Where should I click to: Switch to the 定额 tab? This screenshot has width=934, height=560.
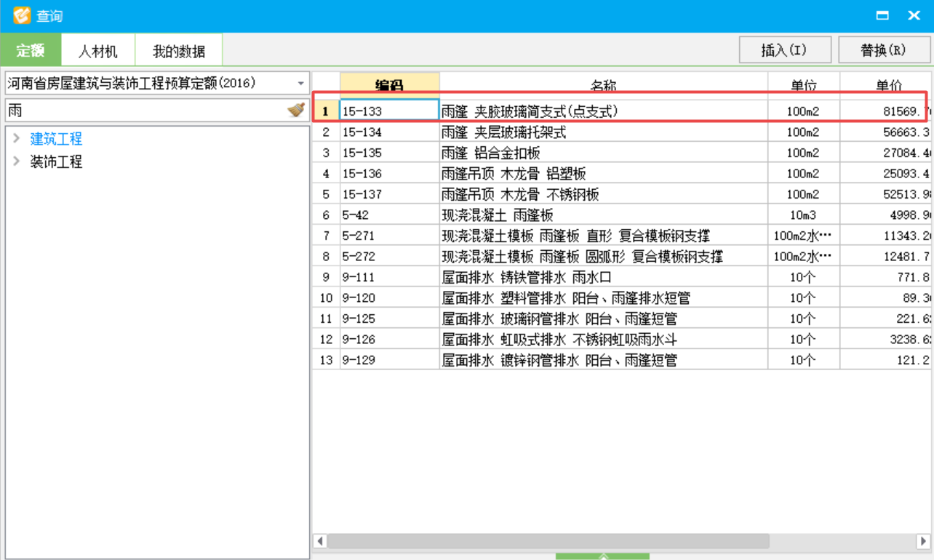click(31, 51)
